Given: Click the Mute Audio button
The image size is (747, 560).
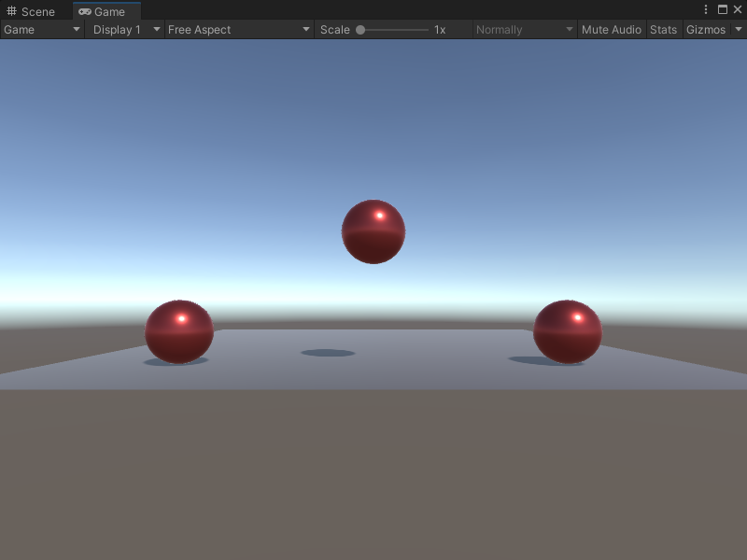Looking at the screenshot, I should [x=612, y=29].
